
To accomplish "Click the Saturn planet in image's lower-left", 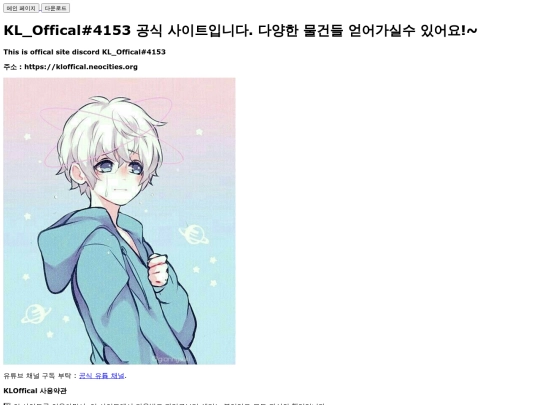I will point(36,314).
